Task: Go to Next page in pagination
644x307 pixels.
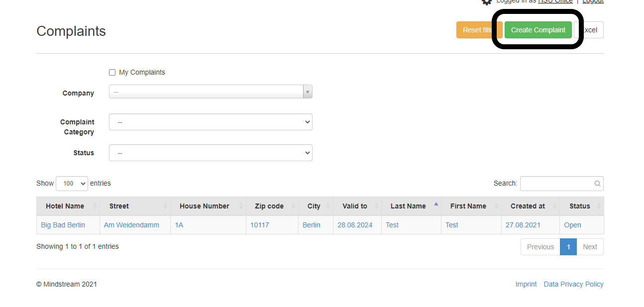Action: 590,247
